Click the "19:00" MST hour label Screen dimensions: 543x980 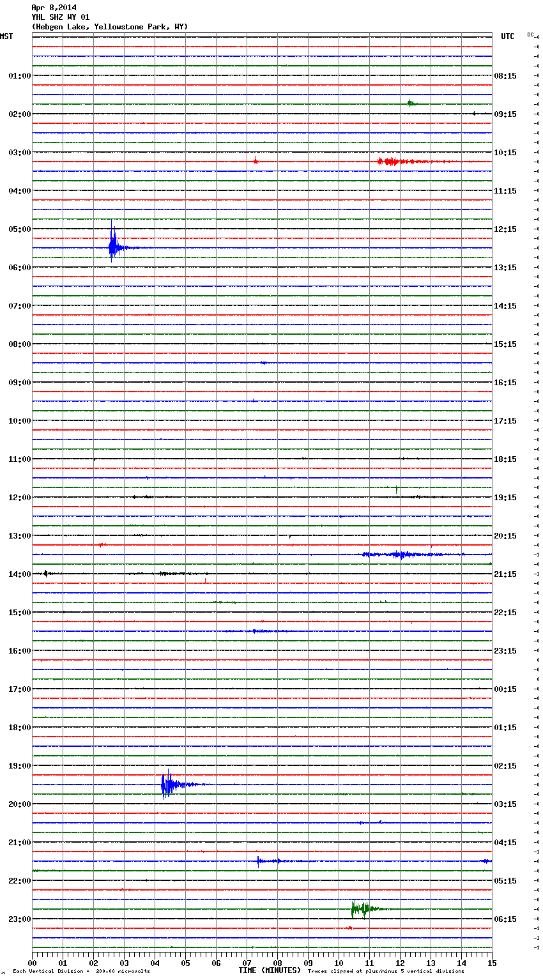tap(20, 766)
